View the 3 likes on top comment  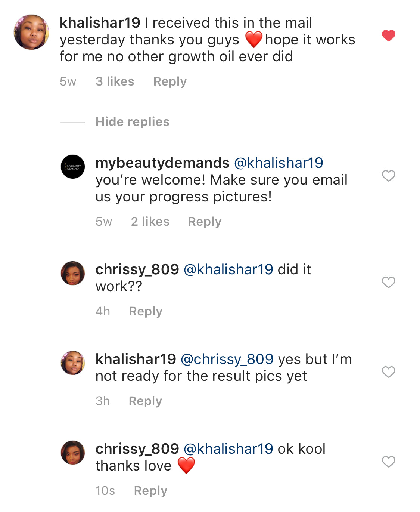pos(115,81)
